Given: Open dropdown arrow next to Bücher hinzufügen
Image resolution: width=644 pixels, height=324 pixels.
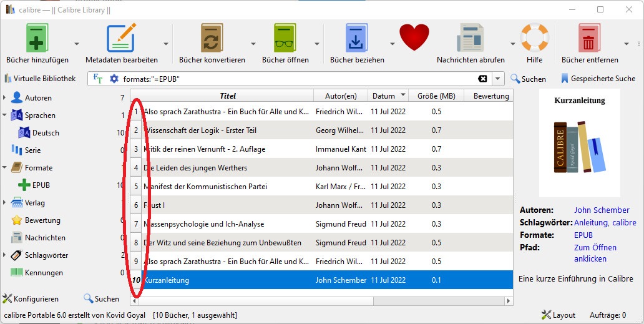Looking at the screenshot, I should [76, 44].
